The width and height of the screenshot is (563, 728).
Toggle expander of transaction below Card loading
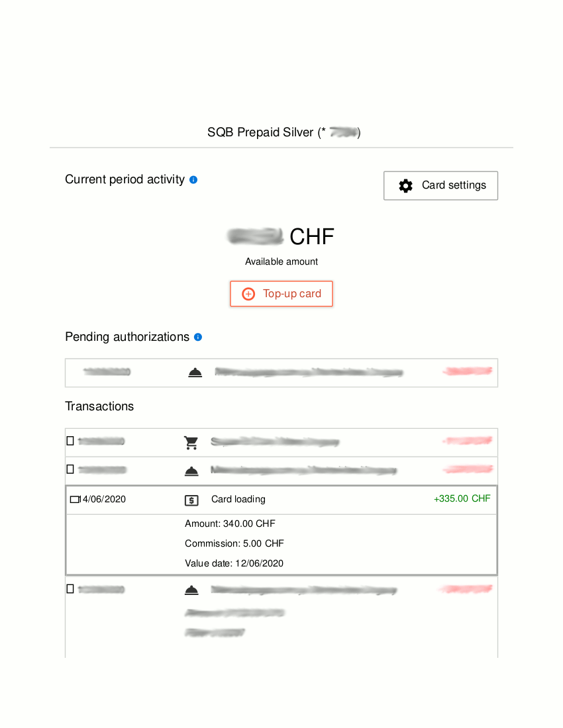(70, 588)
